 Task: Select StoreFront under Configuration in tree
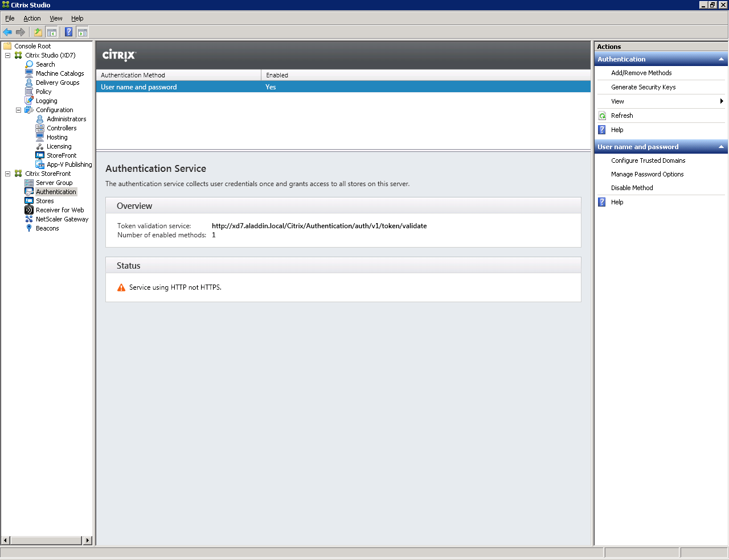[62, 155]
